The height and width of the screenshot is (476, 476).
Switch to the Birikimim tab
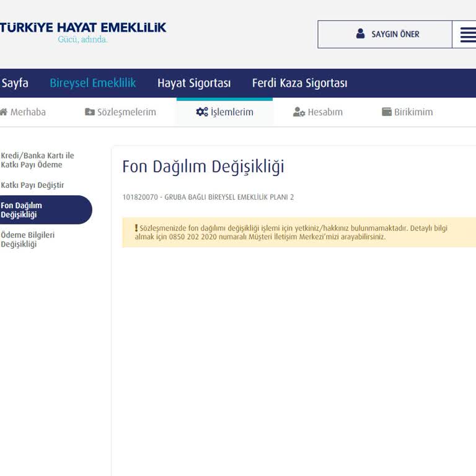click(x=407, y=112)
